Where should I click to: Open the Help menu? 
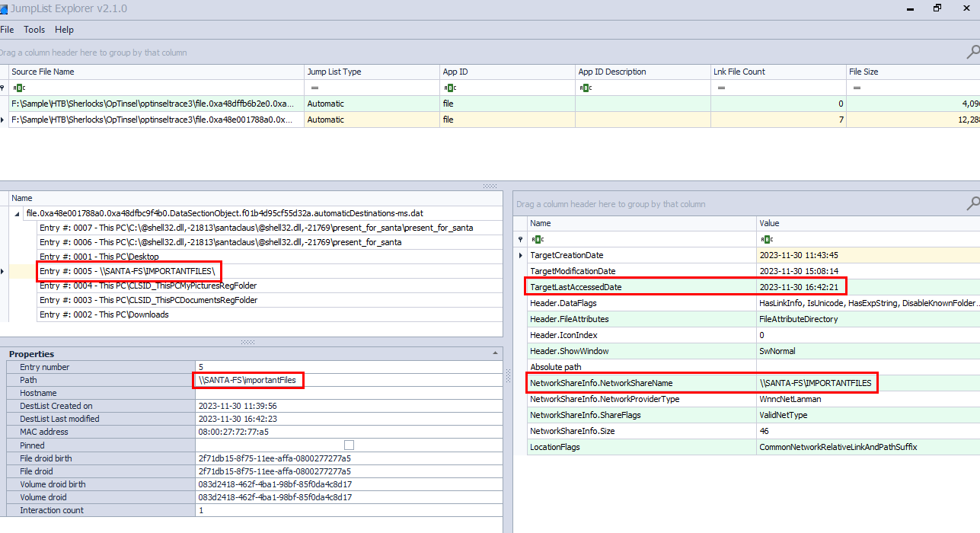(65, 30)
